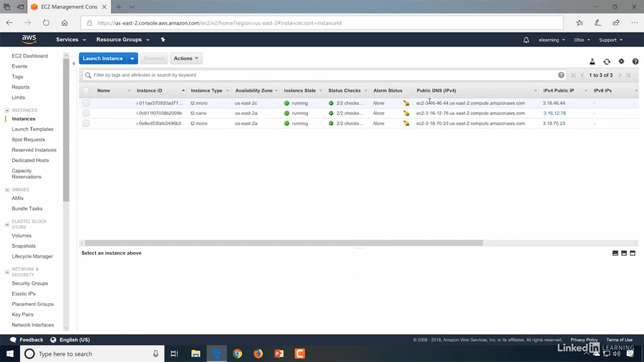Click the refresh instances icon

[607, 62]
